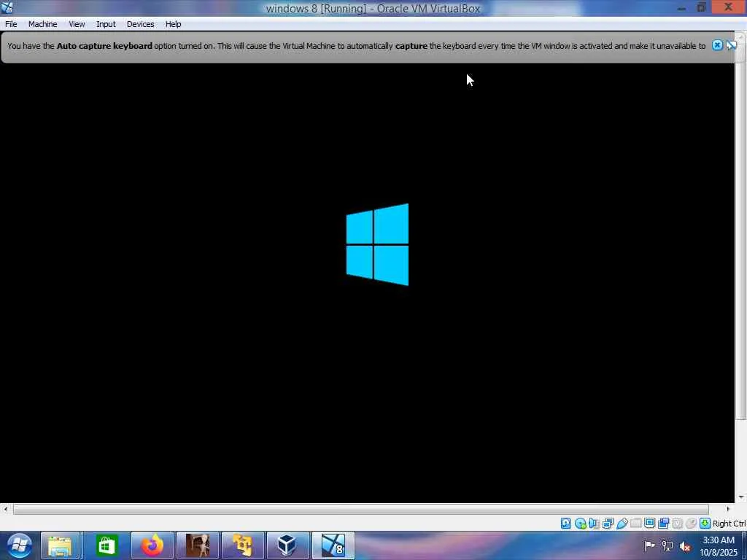Open the Devices menu
Screen dimensions: 747x560
140,24
